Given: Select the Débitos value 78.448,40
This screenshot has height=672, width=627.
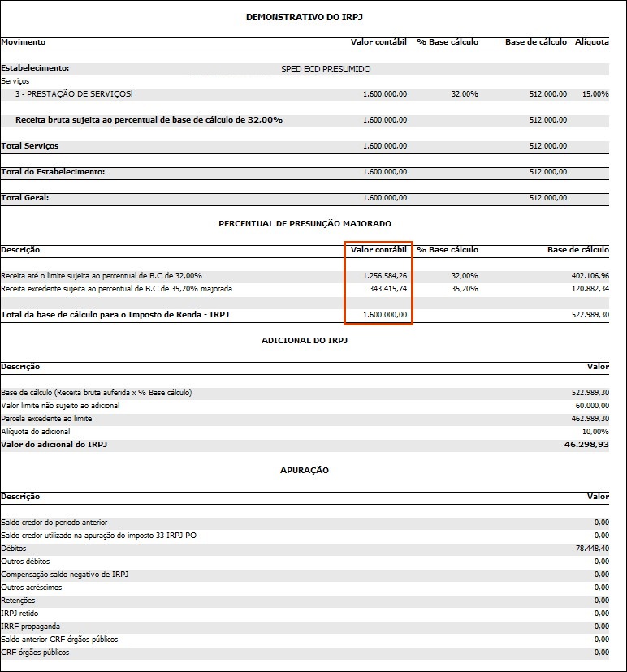Looking at the screenshot, I should [x=592, y=548].
